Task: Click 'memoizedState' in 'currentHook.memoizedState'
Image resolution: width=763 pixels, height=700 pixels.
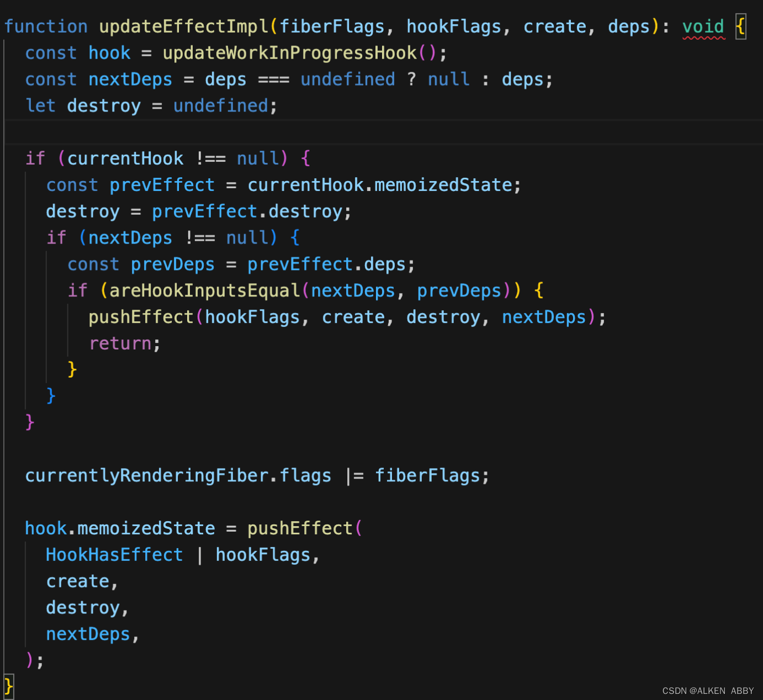Action: click(443, 185)
